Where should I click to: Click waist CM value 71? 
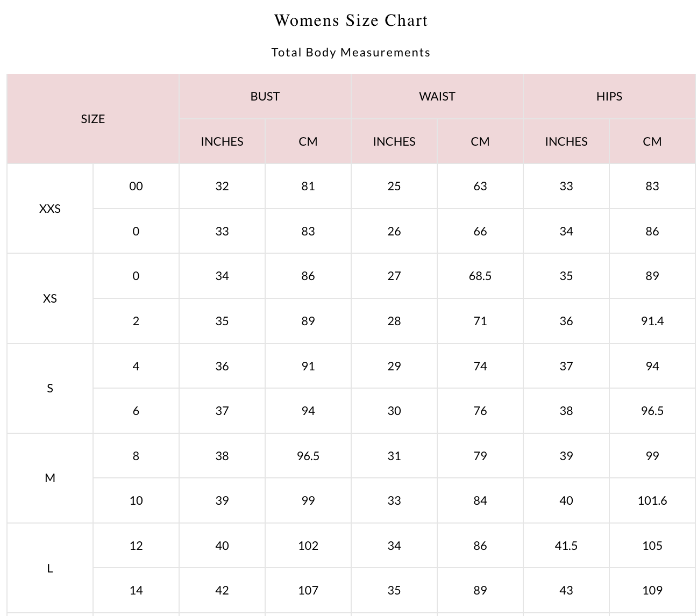480,321
